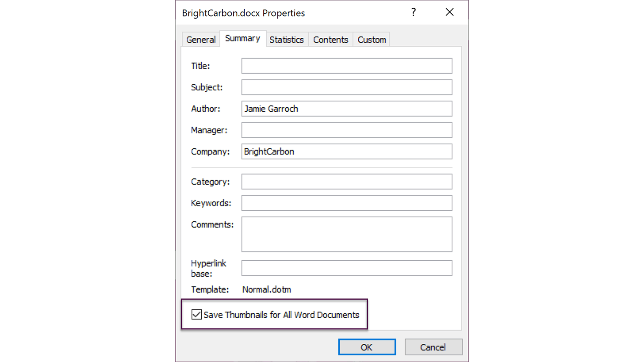Switch to the General tab
This screenshot has width=644, height=362.
pos(200,40)
